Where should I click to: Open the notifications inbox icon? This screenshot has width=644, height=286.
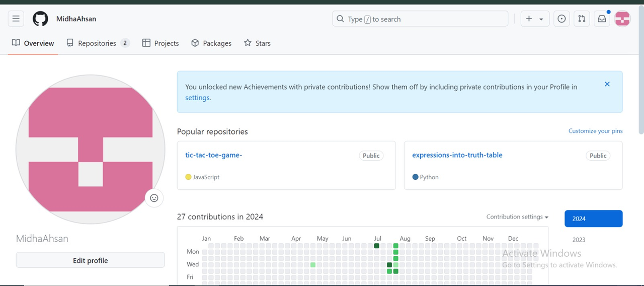602,19
